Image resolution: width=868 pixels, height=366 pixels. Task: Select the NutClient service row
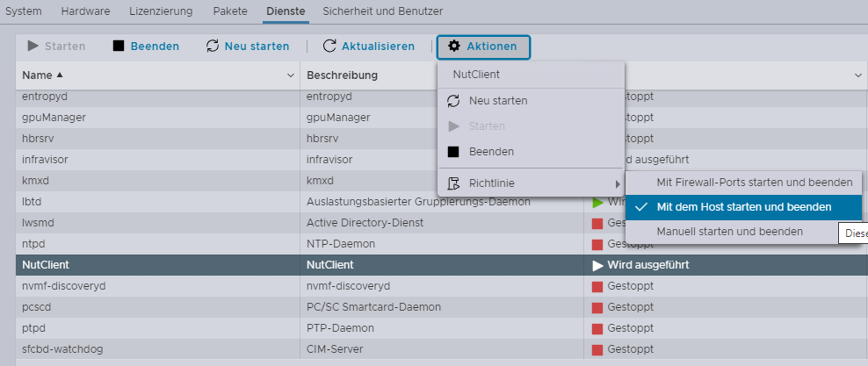pos(441,265)
